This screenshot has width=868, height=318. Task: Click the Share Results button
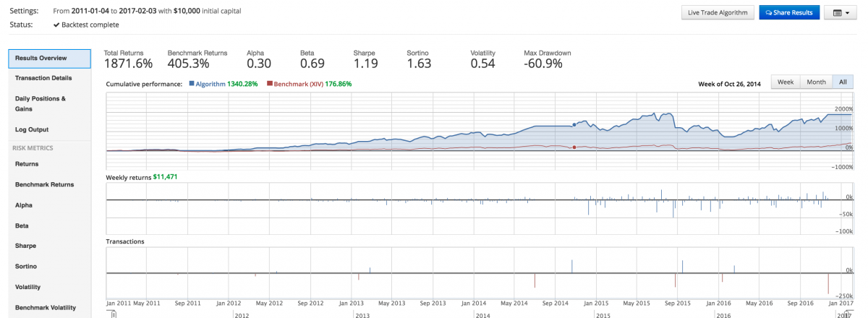pyautogui.click(x=788, y=12)
